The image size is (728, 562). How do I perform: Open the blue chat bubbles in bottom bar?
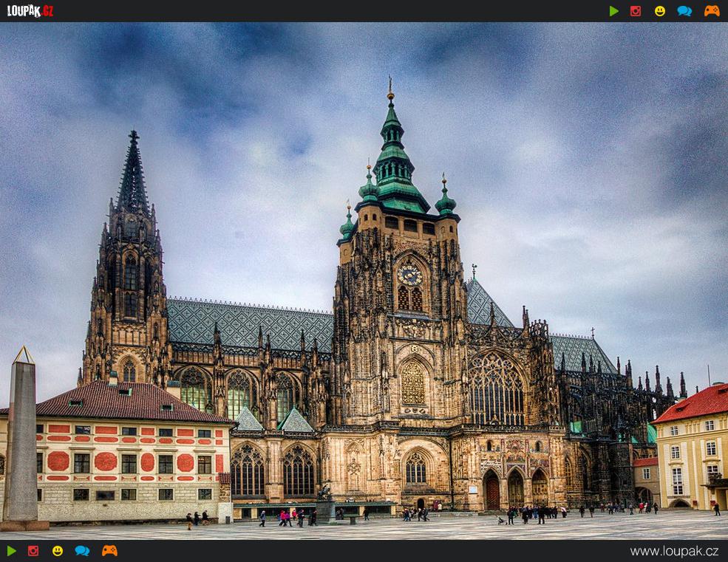[x=82, y=551]
